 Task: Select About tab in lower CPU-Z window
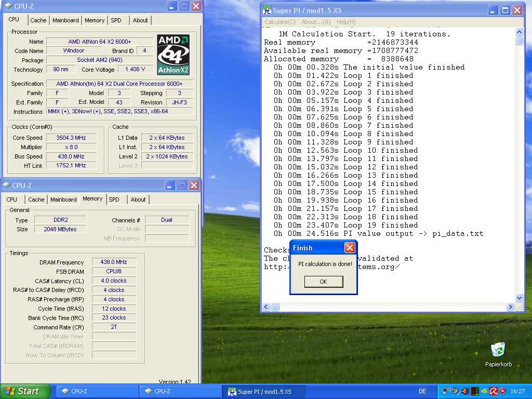click(x=138, y=199)
